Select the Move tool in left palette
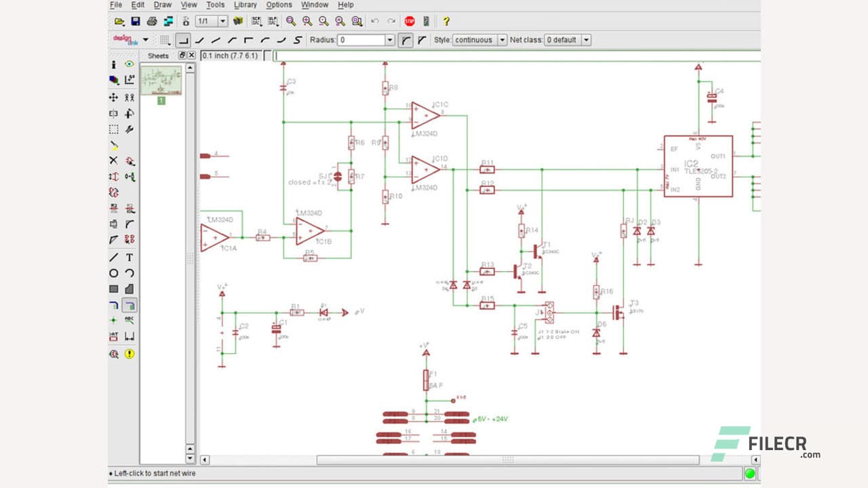 click(x=113, y=98)
